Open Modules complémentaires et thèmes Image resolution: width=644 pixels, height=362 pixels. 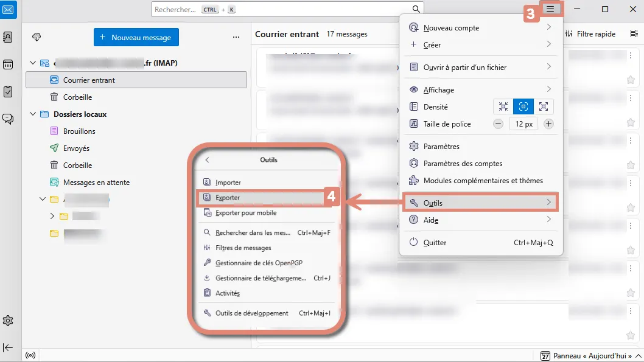click(x=481, y=181)
